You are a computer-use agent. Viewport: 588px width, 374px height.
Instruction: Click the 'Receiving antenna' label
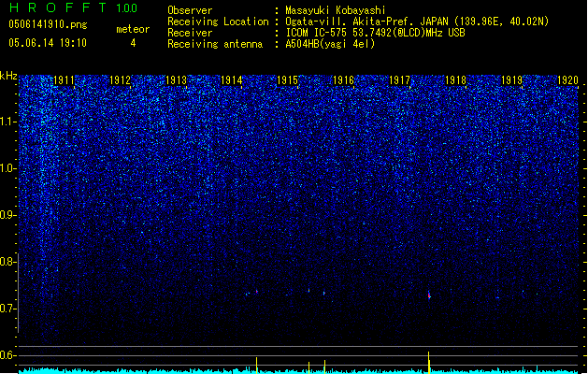click(x=215, y=44)
